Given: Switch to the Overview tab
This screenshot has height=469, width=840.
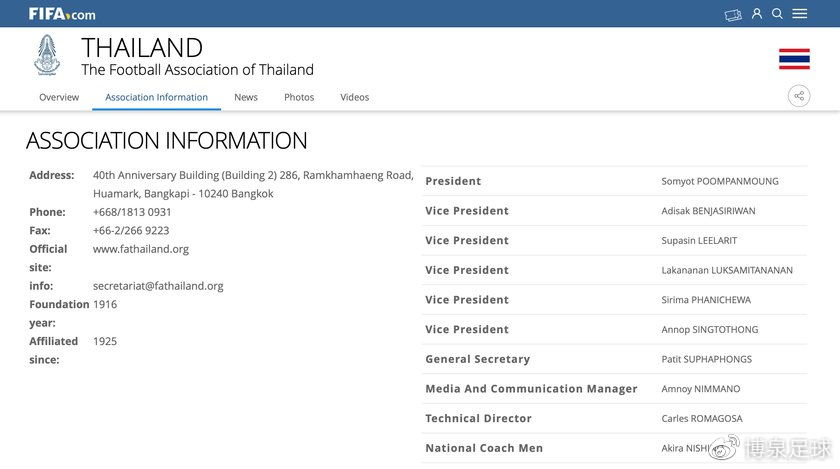Looking at the screenshot, I should click(59, 97).
